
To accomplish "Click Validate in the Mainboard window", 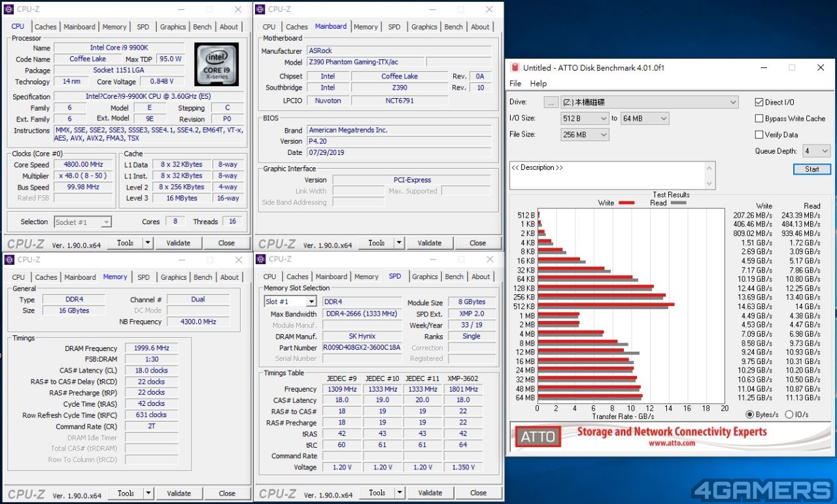I will pos(430,243).
